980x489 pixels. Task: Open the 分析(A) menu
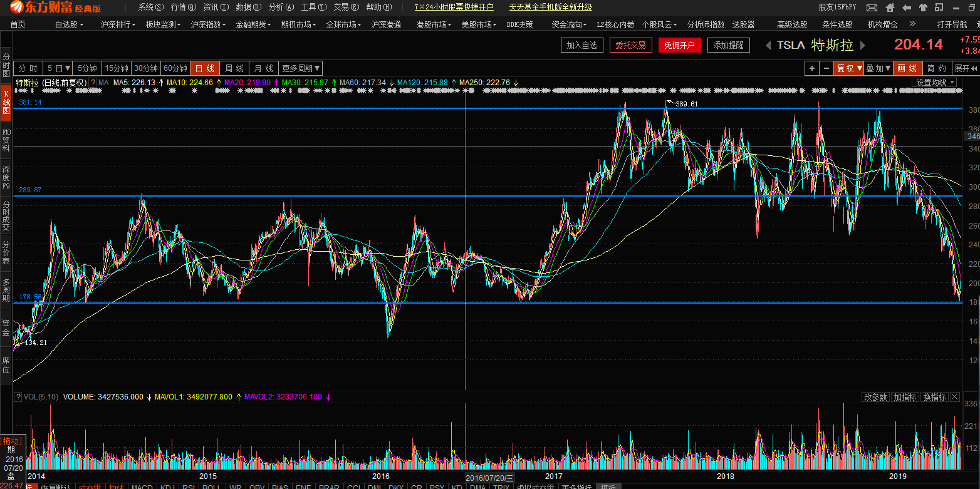[281, 8]
